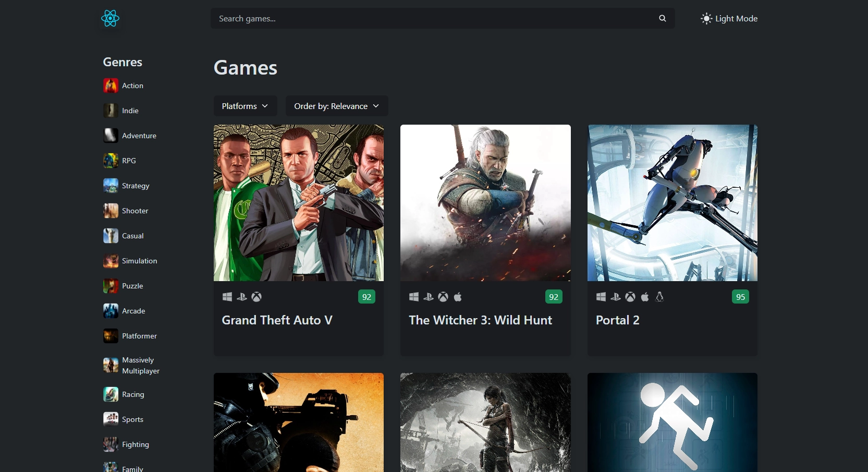Viewport: 868px width, 472px height.
Task: Click the Indie genre thumbnail icon
Action: click(x=111, y=111)
